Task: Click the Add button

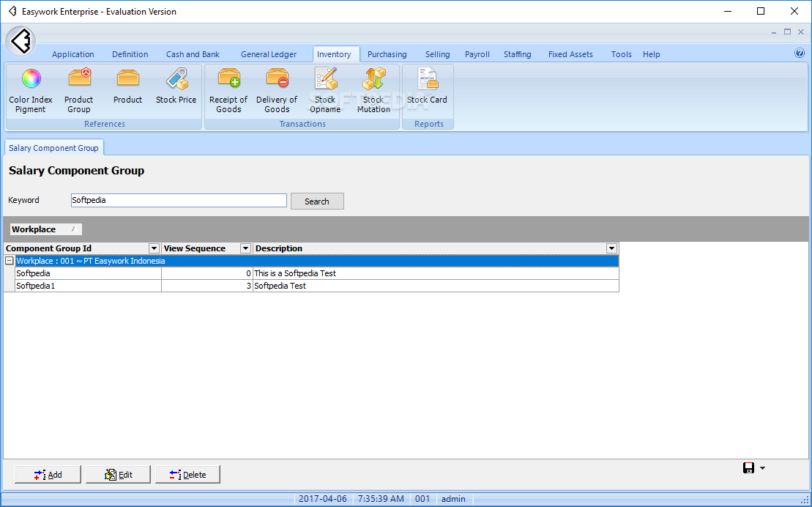Action: coord(48,474)
